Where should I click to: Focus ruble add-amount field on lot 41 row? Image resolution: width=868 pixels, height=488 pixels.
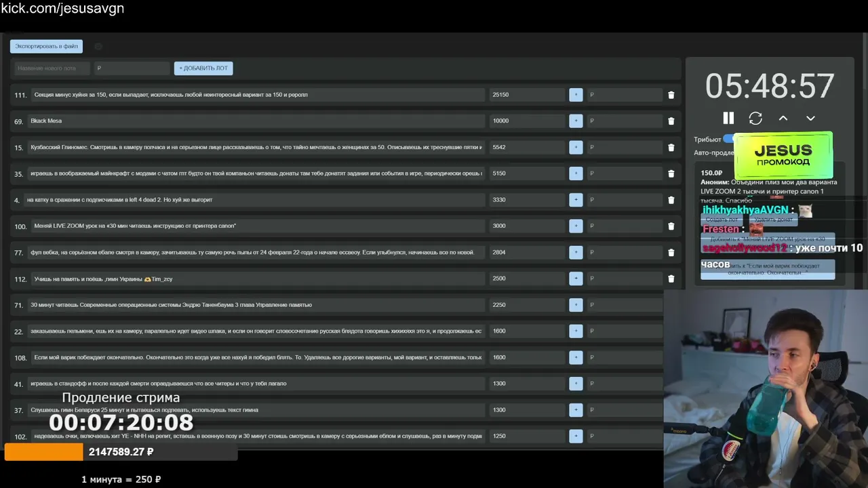[x=625, y=384]
